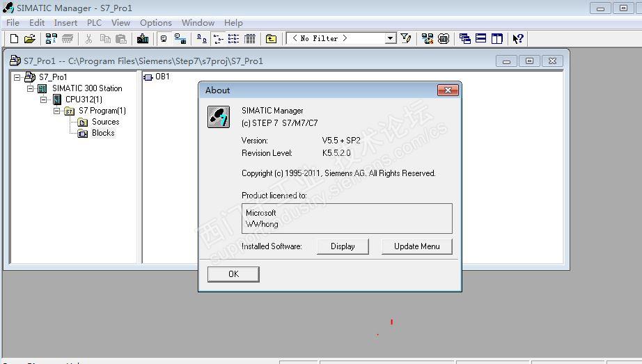
Task: Switch to Small Icons view
Action: pyautogui.click(x=218, y=39)
